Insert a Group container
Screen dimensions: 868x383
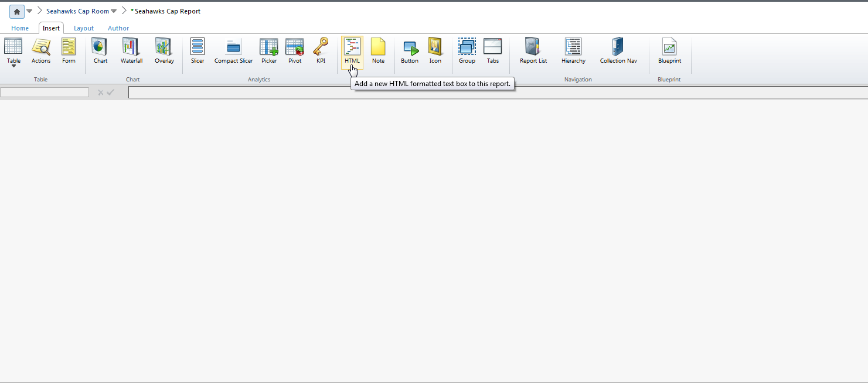click(x=467, y=52)
